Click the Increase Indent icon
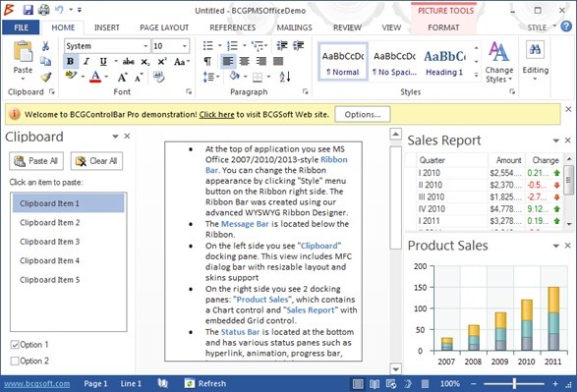 299,45
